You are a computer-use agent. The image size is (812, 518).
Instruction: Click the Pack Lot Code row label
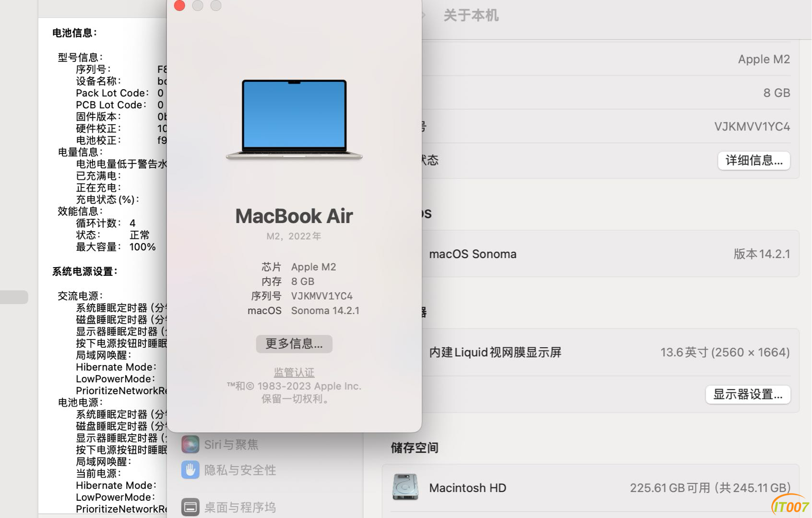click(112, 93)
